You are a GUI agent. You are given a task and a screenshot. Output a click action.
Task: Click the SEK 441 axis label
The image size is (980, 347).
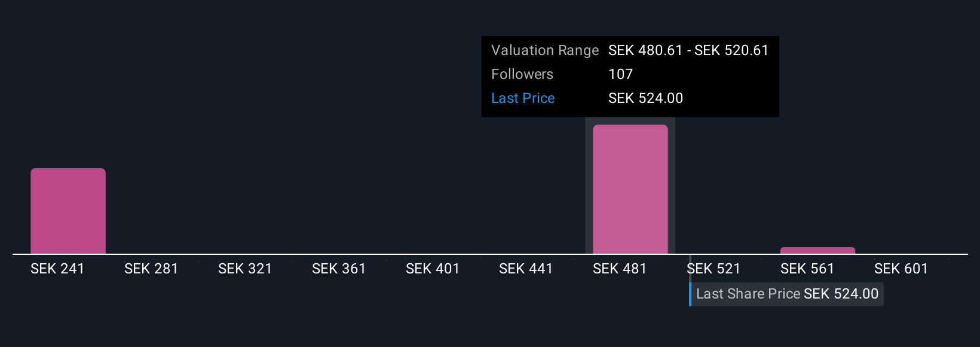526,269
